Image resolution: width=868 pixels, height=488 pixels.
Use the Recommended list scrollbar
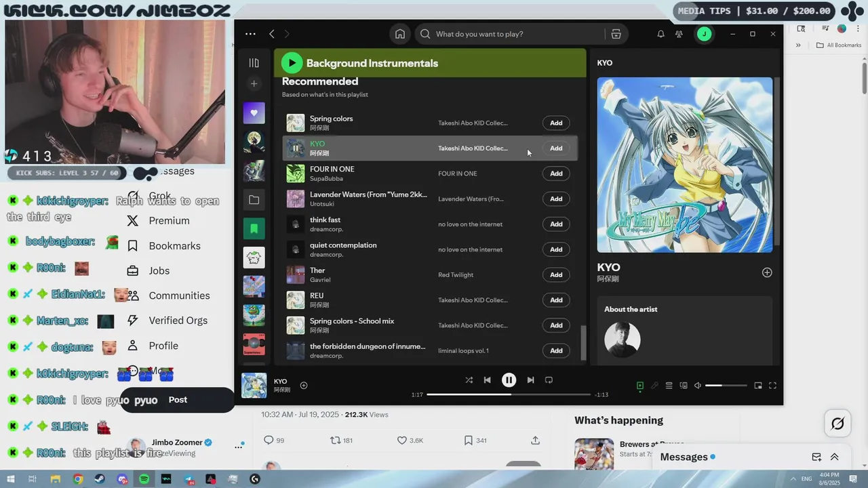point(582,342)
